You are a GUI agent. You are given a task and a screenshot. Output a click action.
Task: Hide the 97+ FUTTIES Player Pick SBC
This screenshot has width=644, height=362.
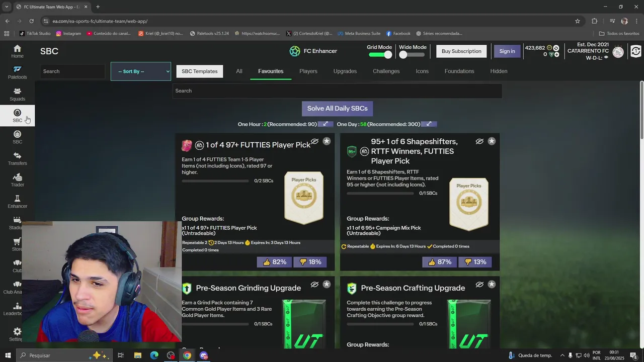pos(314,141)
